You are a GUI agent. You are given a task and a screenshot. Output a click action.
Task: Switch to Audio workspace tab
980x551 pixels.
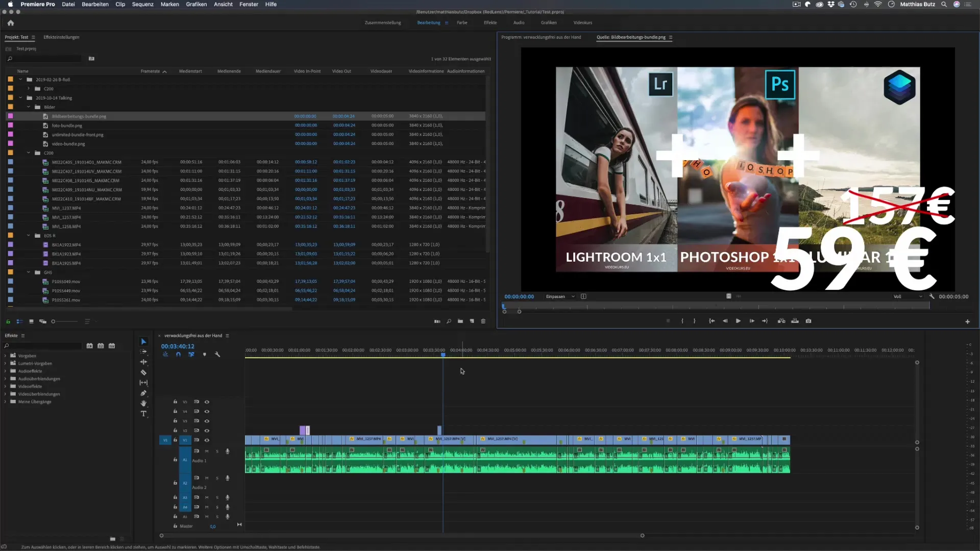coord(519,22)
